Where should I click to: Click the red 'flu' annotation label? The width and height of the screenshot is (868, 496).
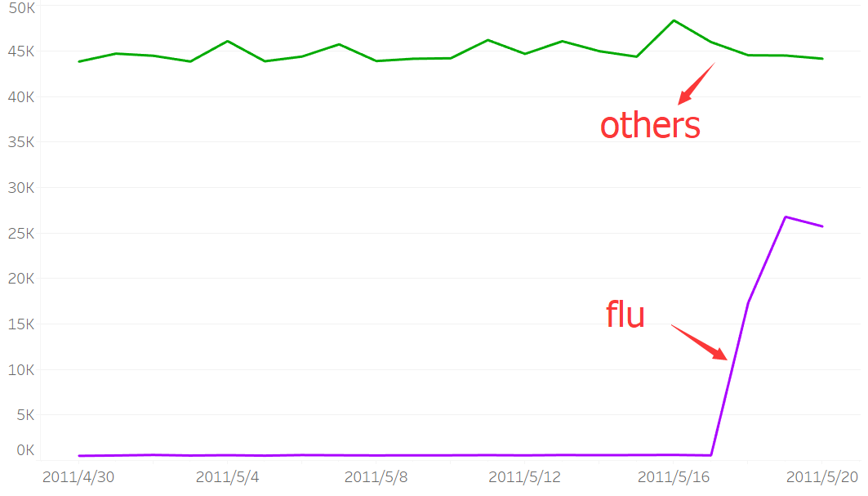625,315
